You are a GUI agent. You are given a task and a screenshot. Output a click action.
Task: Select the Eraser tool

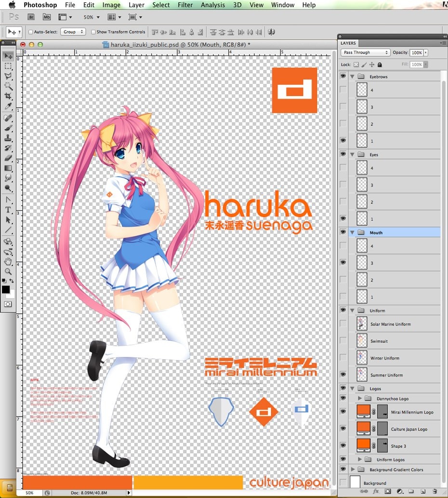tap(8, 158)
